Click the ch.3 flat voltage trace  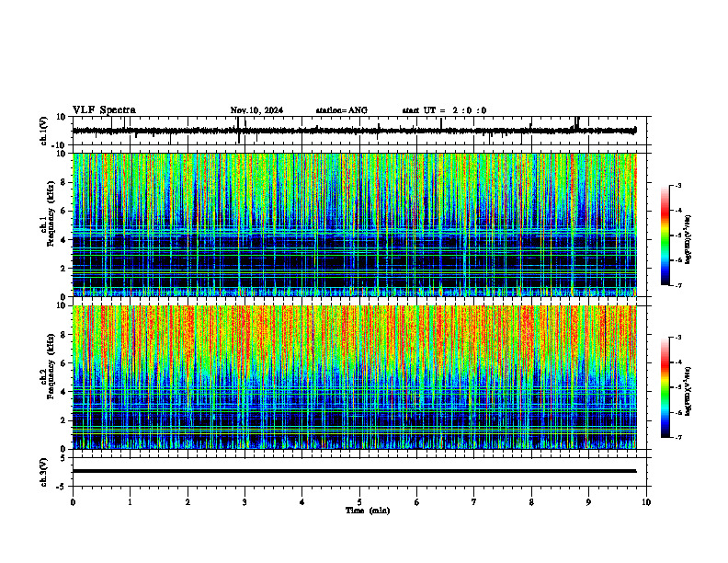point(355,471)
